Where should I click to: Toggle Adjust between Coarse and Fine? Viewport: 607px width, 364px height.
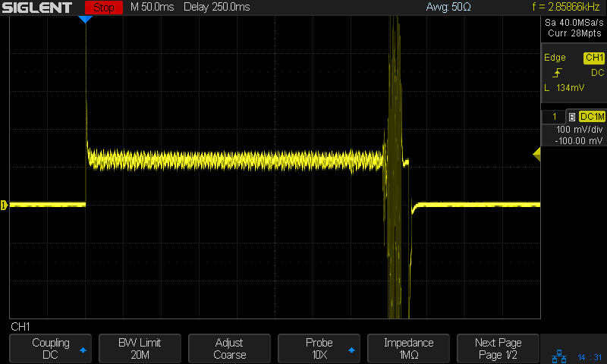click(229, 349)
